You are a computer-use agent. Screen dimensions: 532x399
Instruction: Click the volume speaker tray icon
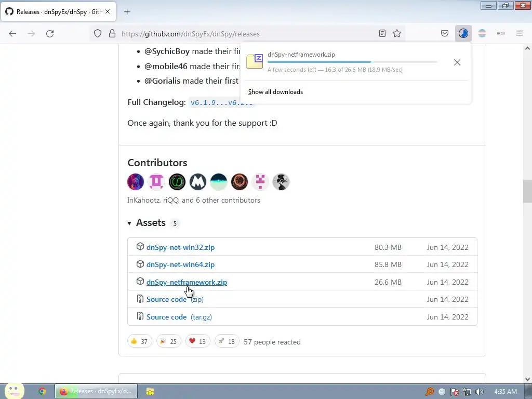480,392
